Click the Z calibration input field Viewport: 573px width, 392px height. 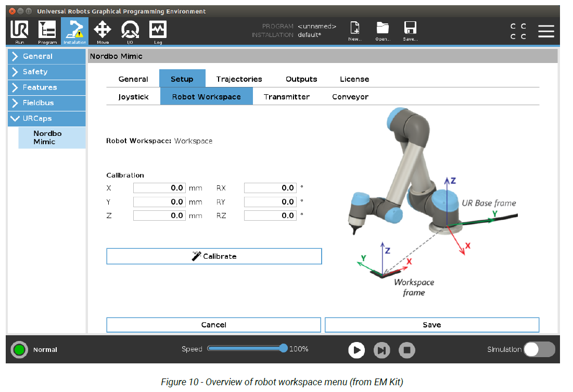click(x=159, y=216)
